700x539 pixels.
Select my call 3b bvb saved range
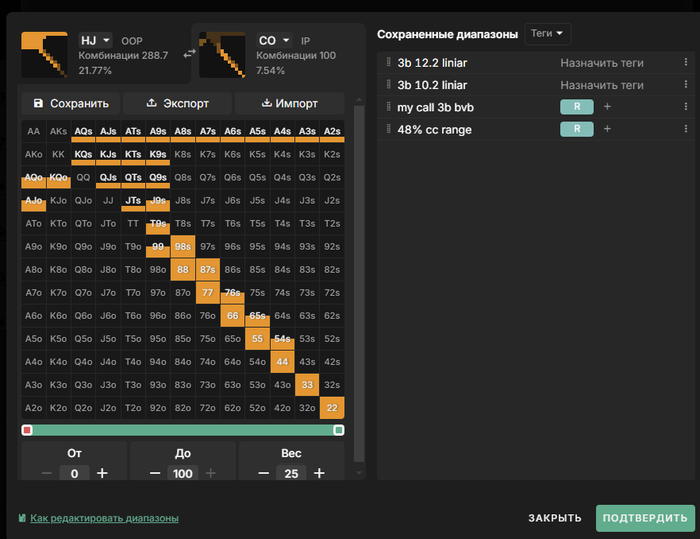click(x=435, y=108)
